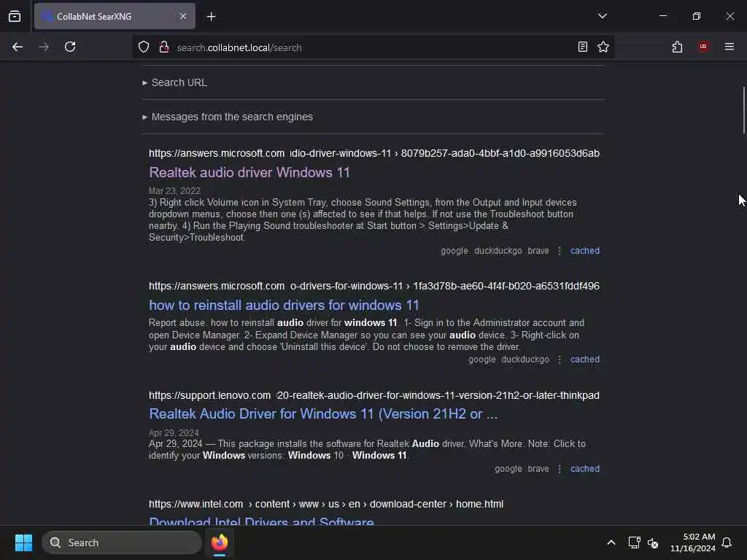Open the notifications bell icon

(727, 542)
